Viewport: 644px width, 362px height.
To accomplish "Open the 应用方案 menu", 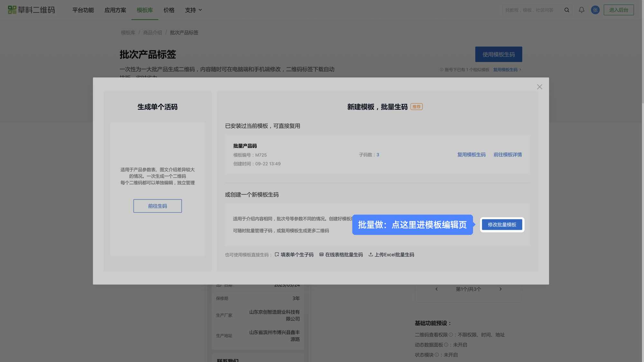I will coord(115,10).
